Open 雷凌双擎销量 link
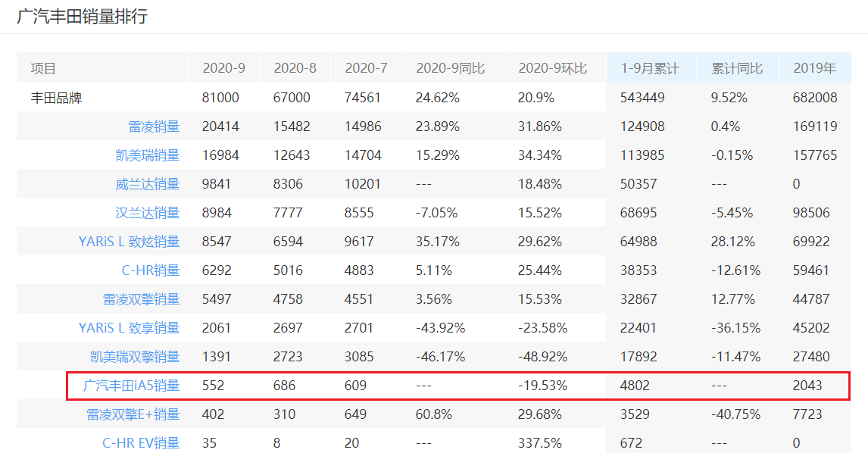This screenshot has height=453, width=868. pos(142,299)
